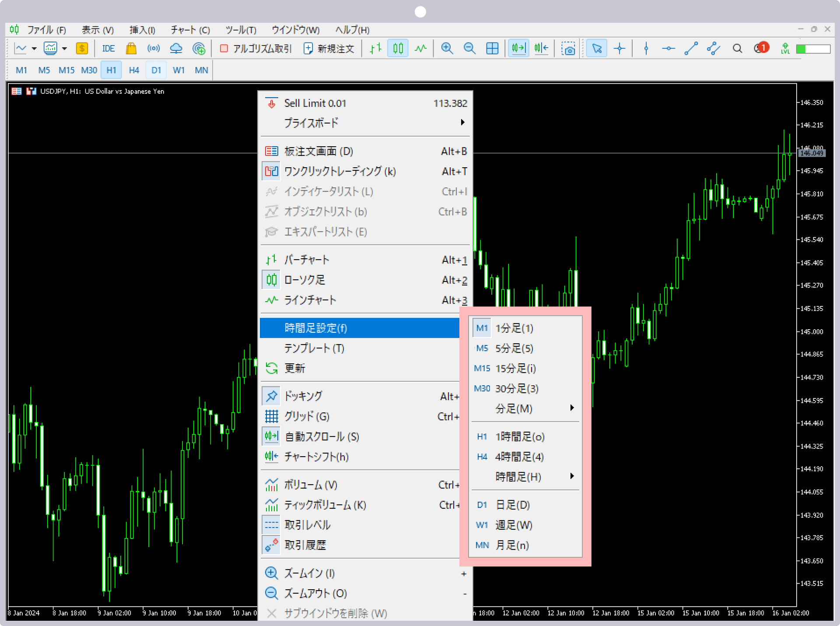Switch to M5 timeframe in toolbar
Screen dimensions: 840x626
44,70
